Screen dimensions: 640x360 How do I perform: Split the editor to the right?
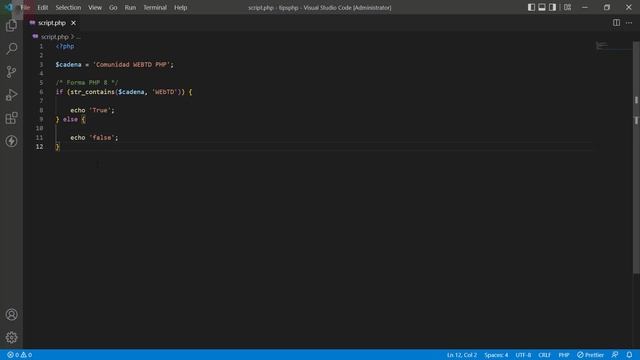point(616,23)
